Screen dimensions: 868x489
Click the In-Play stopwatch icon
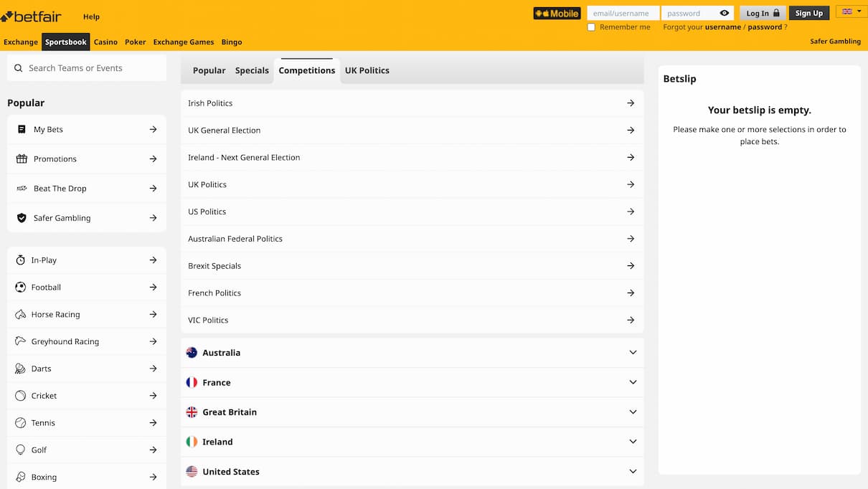[21, 260]
